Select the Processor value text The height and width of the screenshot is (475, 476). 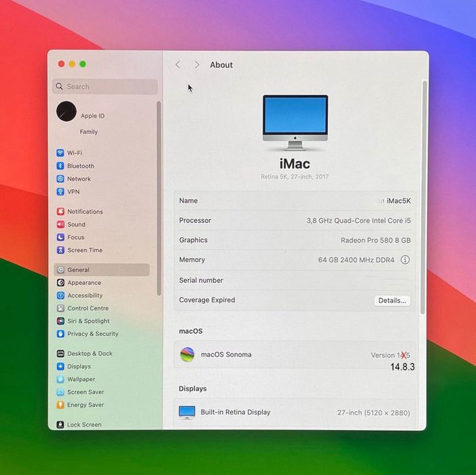click(x=359, y=220)
